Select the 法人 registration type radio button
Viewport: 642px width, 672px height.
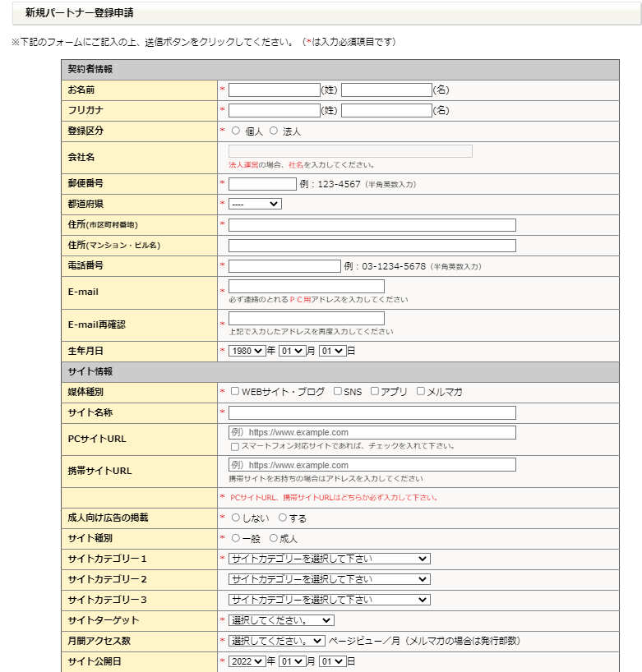(274, 131)
